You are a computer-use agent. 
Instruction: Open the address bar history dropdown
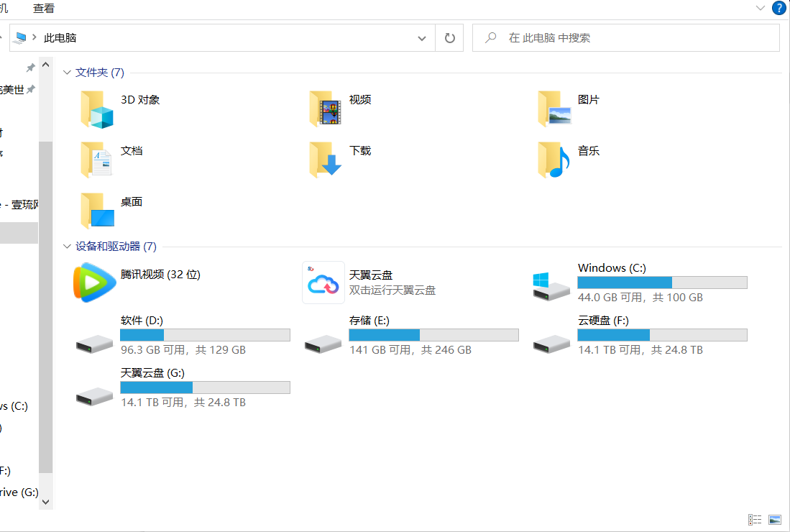[x=422, y=38]
